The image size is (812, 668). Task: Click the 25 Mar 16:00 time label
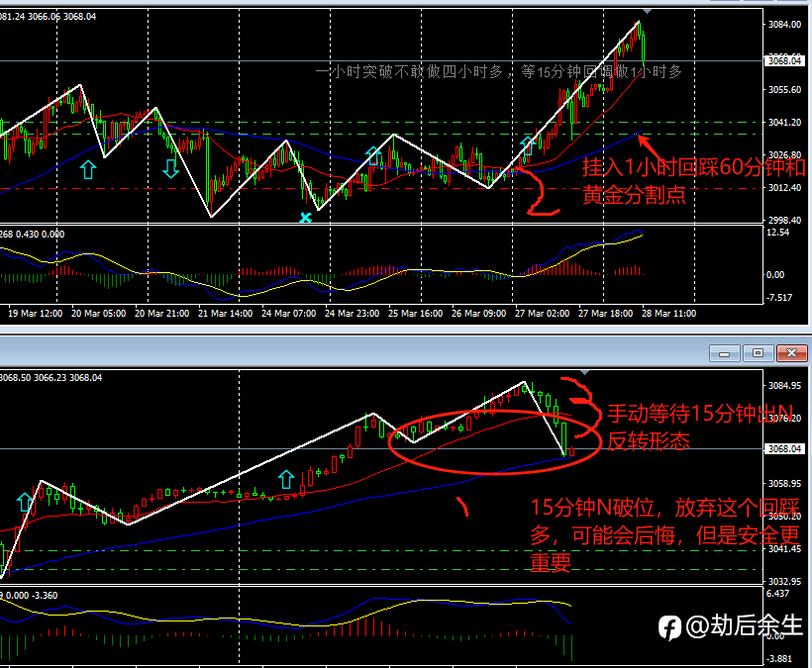pos(415,313)
